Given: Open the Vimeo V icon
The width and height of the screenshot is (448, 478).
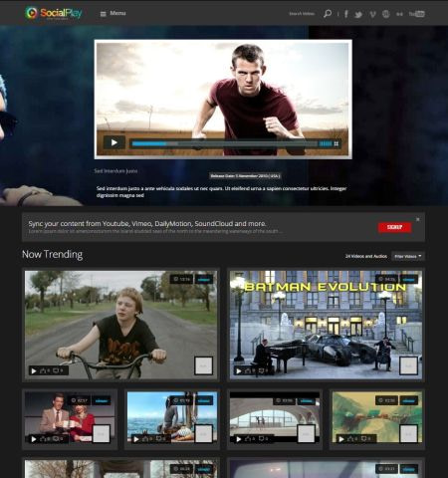Looking at the screenshot, I should coord(372,14).
